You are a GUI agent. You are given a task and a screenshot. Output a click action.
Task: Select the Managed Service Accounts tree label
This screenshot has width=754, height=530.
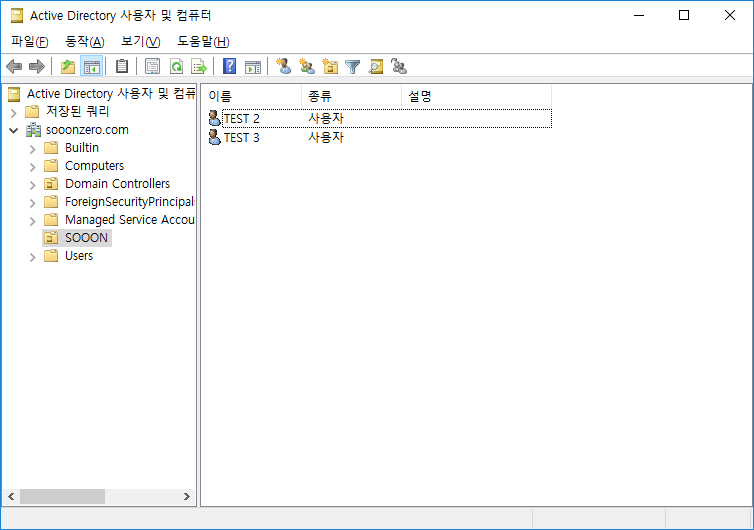click(x=130, y=220)
